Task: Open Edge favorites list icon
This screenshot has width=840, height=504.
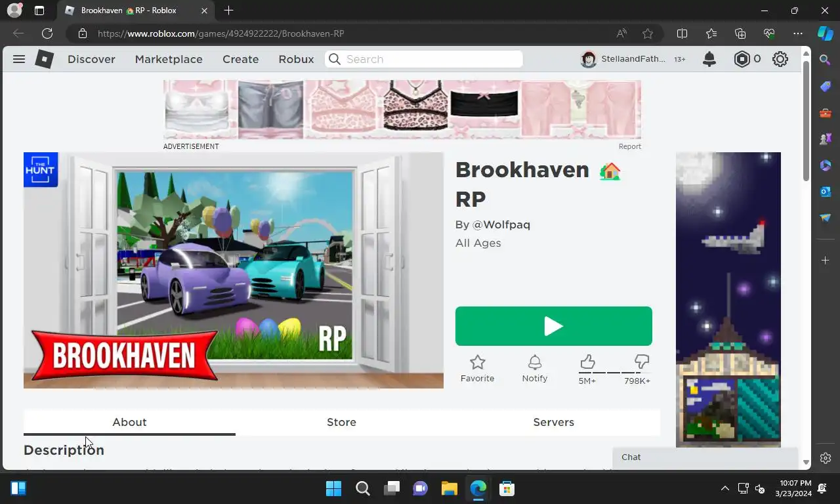Action: point(711,33)
